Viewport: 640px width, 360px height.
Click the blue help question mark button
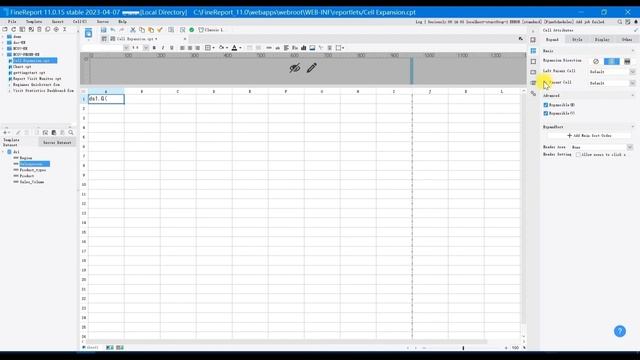click(620, 331)
